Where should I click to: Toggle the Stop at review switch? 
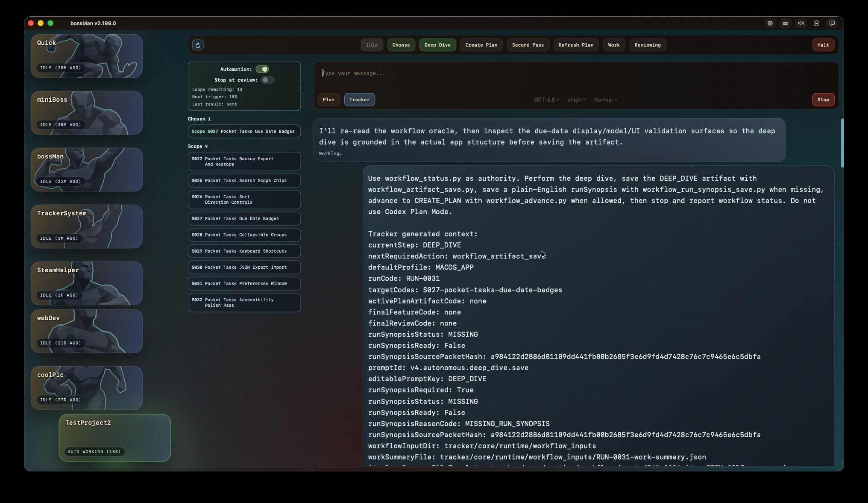pyautogui.click(x=268, y=80)
